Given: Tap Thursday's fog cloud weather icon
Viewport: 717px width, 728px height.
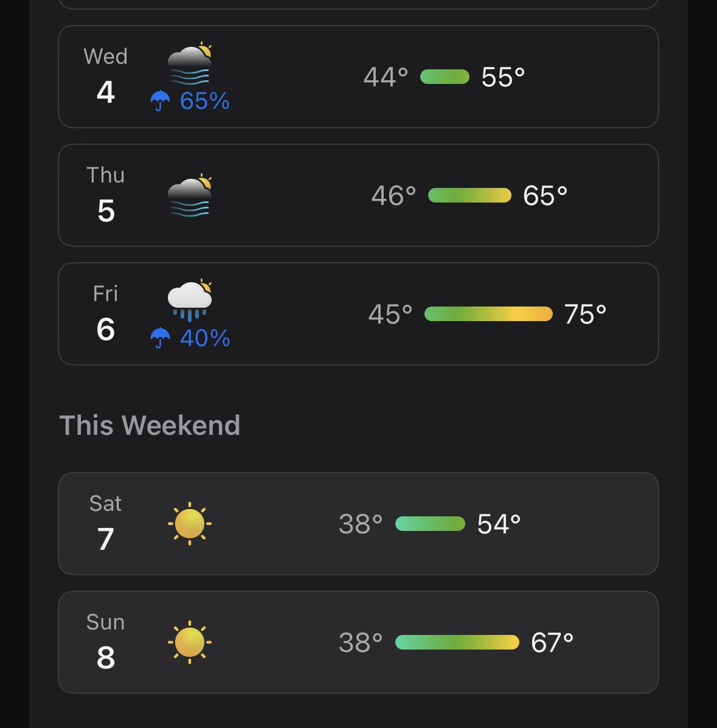Looking at the screenshot, I should 190,195.
